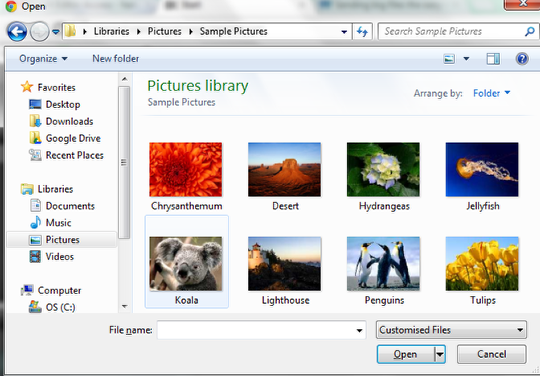Screen dimensions: 540x376
Task: Toggle the preview pane icon
Action: [493, 59]
